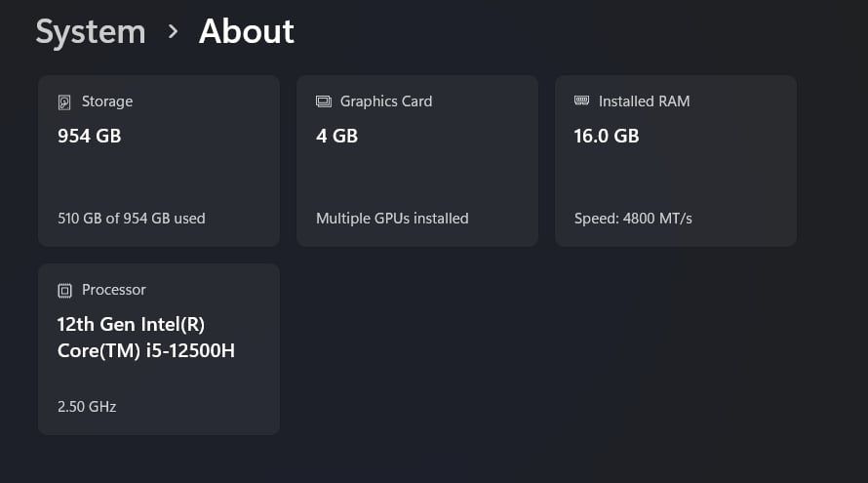Click empty space inside the Graphics Card tile

pyautogui.click(x=449, y=176)
